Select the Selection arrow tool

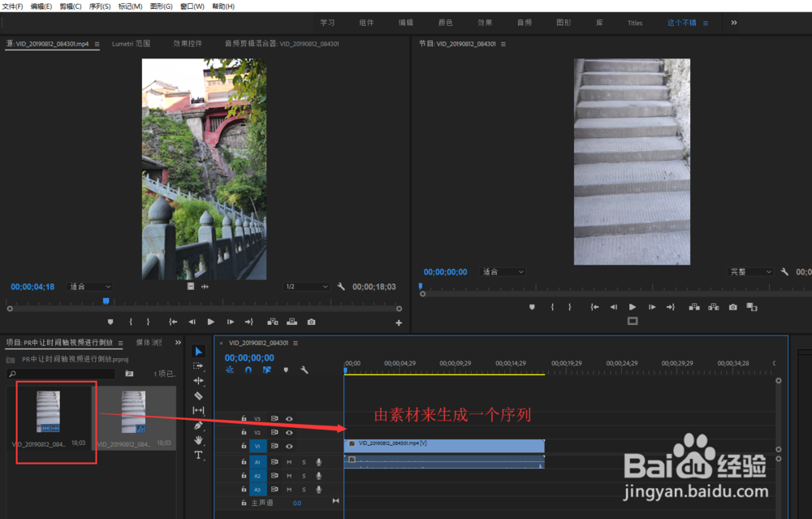point(198,351)
